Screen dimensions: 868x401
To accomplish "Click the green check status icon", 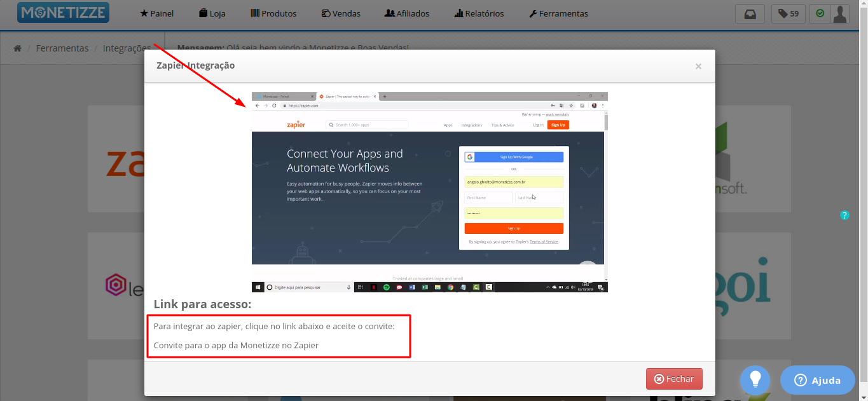I will (x=820, y=13).
